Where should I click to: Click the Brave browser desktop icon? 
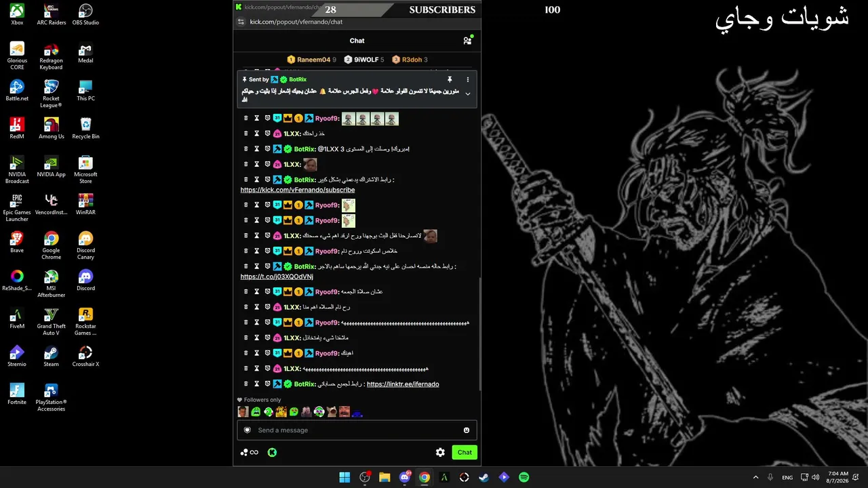[x=17, y=243]
